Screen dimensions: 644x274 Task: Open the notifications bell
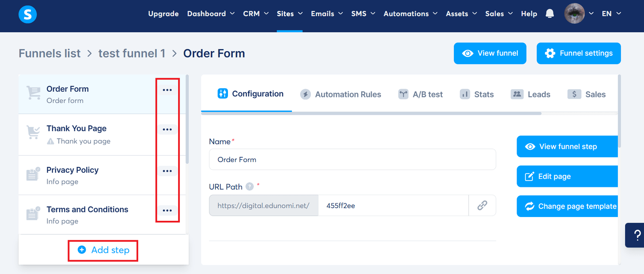[x=550, y=14]
